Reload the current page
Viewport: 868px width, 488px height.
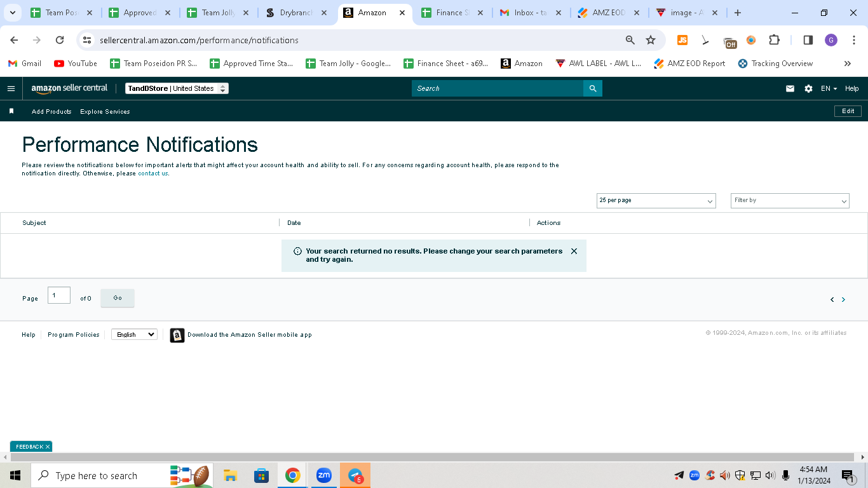point(60,40)
